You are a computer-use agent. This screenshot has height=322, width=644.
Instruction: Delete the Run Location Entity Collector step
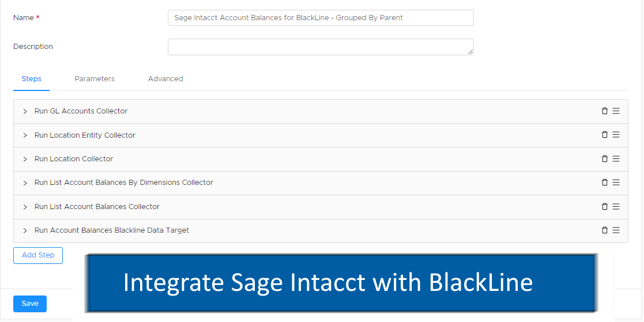tap(604, 135)
